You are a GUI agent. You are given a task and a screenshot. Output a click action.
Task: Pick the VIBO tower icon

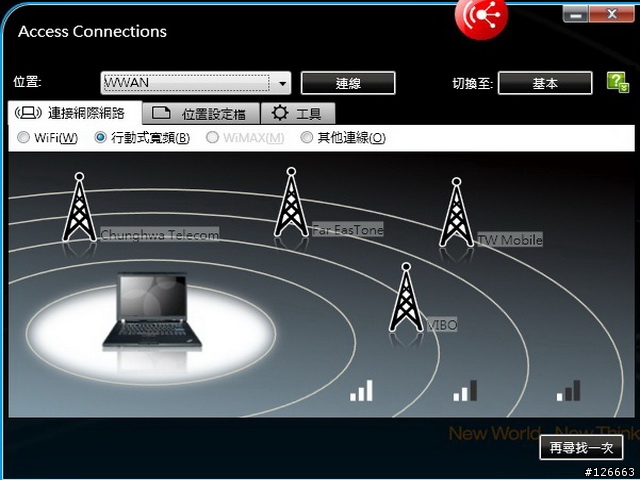point(406,297)
